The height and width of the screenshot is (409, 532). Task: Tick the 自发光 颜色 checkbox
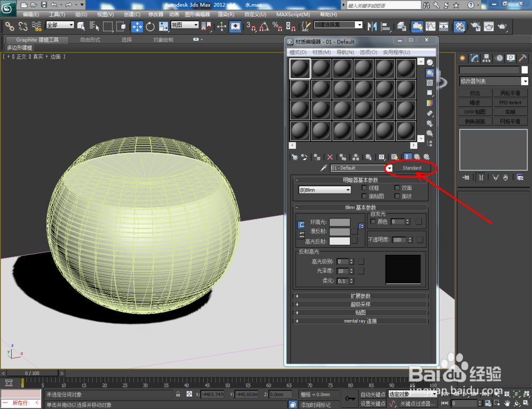373,221
